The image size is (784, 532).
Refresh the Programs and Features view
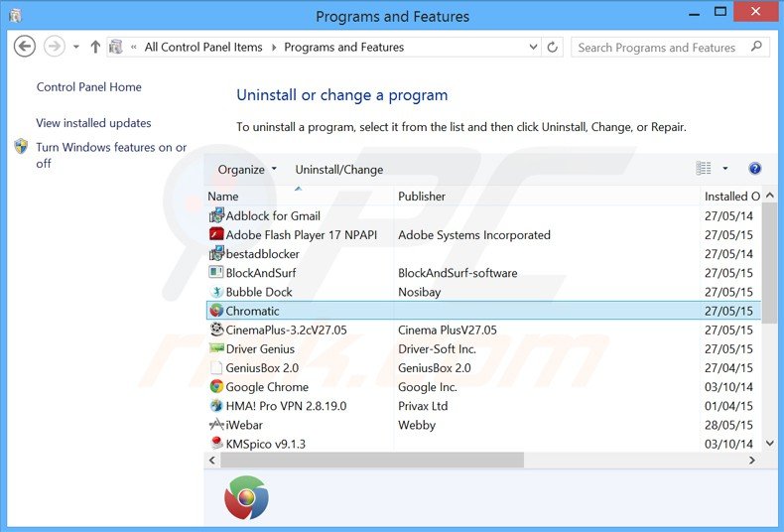pos(552,47)
